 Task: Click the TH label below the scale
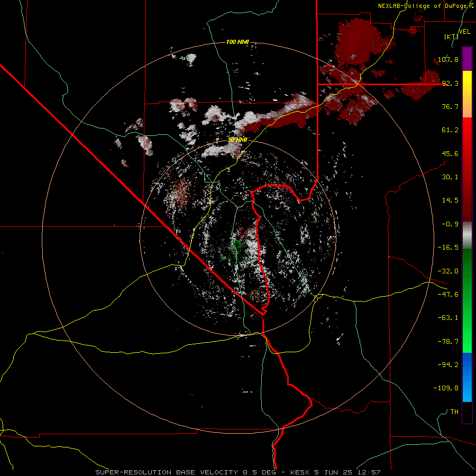[x=454, y=412]
